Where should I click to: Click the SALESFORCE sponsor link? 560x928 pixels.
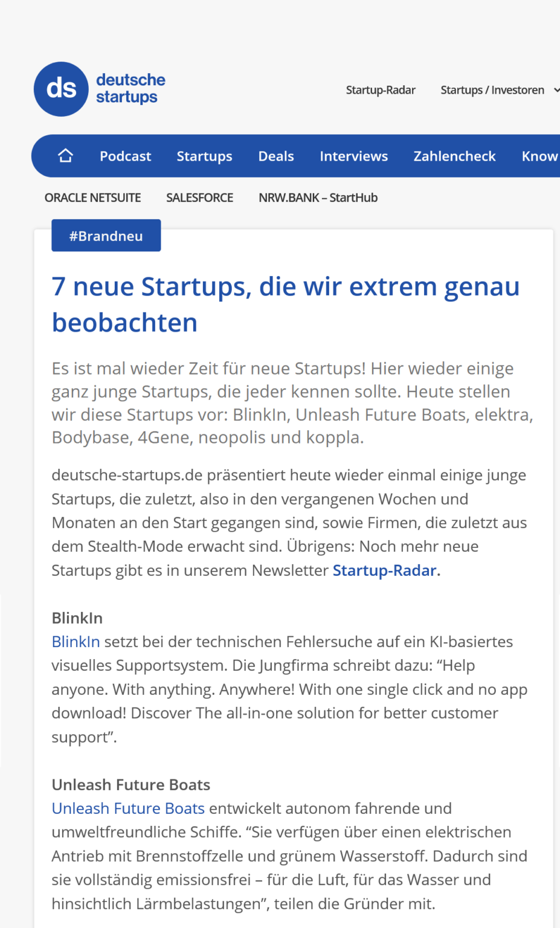pos(199,198)
